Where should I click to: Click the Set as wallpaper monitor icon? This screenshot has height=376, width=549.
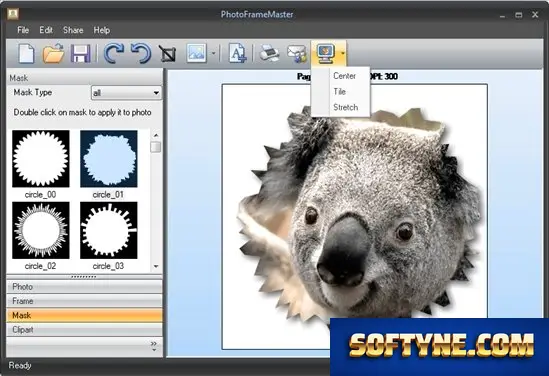coord(325,54)
